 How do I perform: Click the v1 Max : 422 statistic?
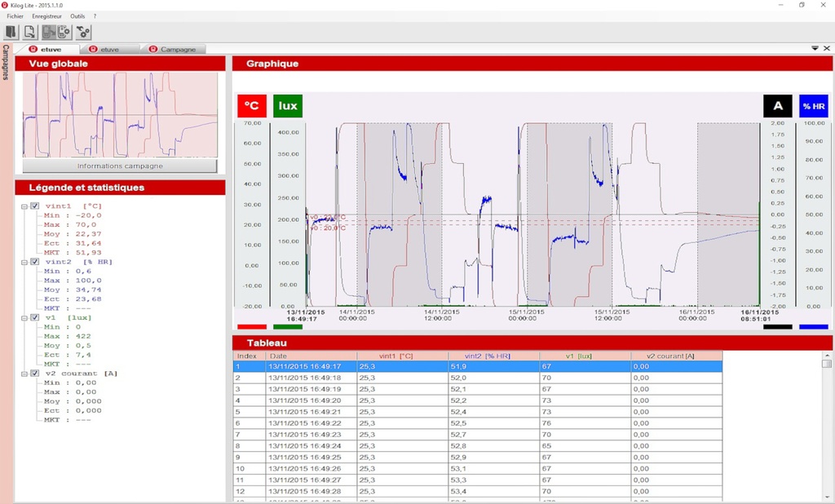67,336
